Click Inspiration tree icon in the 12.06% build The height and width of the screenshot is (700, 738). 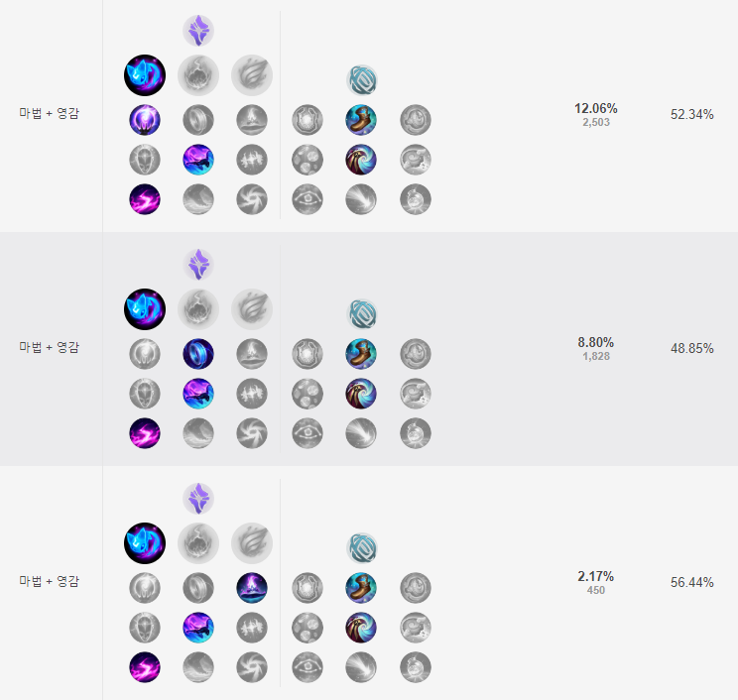pos(361,79)
